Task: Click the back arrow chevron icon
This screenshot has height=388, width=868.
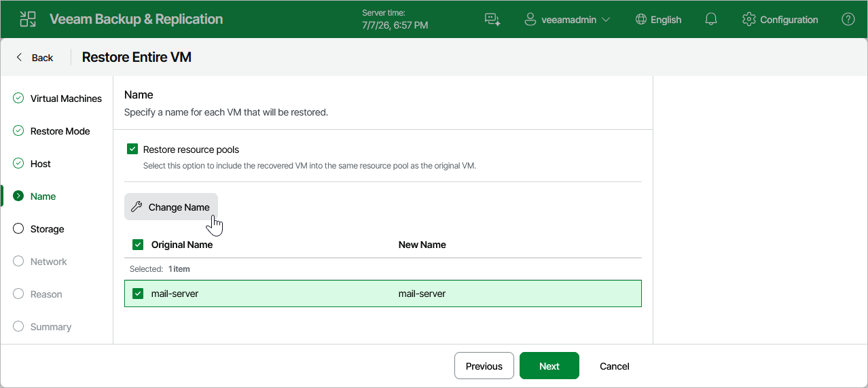Action: [19, 58]
